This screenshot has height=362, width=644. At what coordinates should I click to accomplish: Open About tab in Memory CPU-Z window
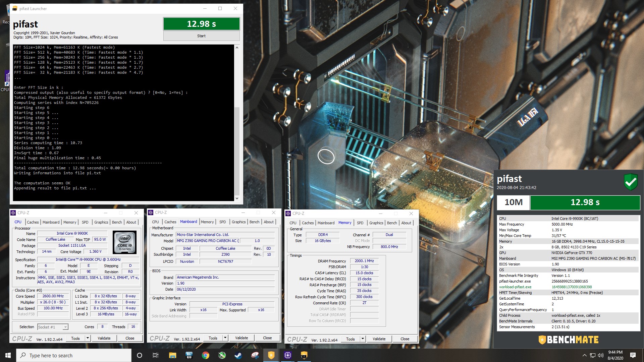pos(406,223)
